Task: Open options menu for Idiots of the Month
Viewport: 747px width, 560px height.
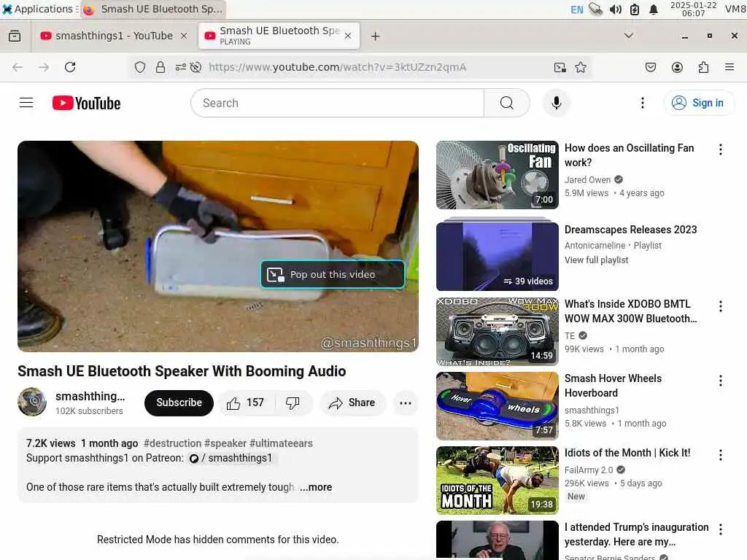Action: coord(720,455)
